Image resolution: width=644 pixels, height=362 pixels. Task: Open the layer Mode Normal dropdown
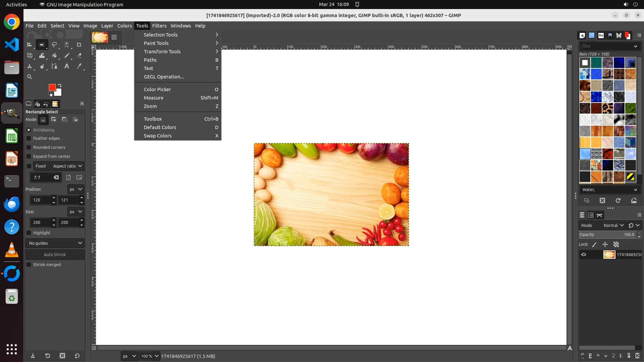point(613,226)
